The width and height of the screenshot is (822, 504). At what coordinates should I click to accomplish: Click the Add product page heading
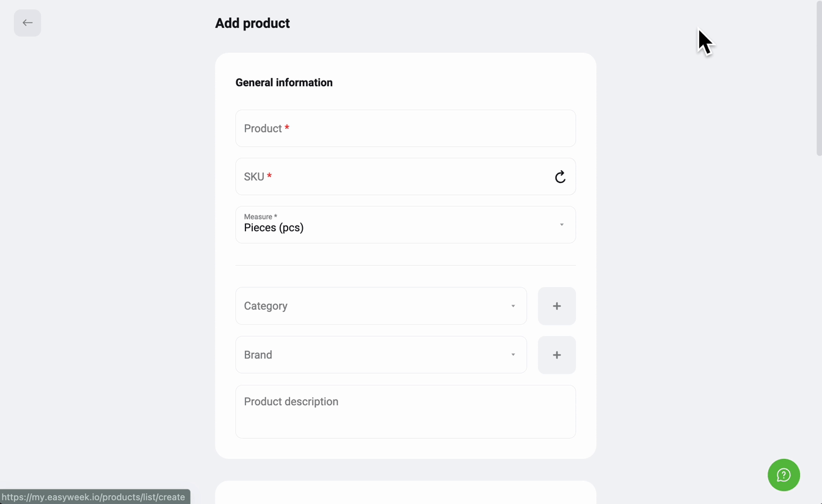pos(252,23)
